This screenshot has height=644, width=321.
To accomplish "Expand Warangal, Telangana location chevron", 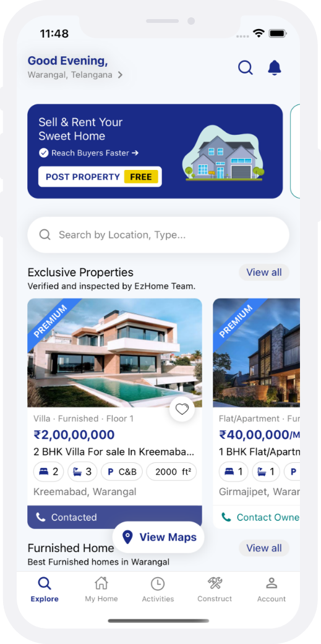I will click(x=120, y=75).
